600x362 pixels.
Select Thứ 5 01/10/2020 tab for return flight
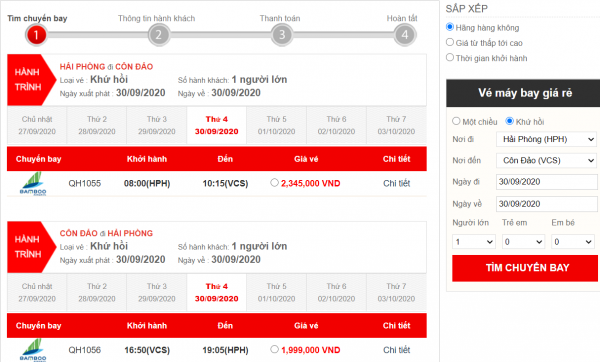coord(276,292)
